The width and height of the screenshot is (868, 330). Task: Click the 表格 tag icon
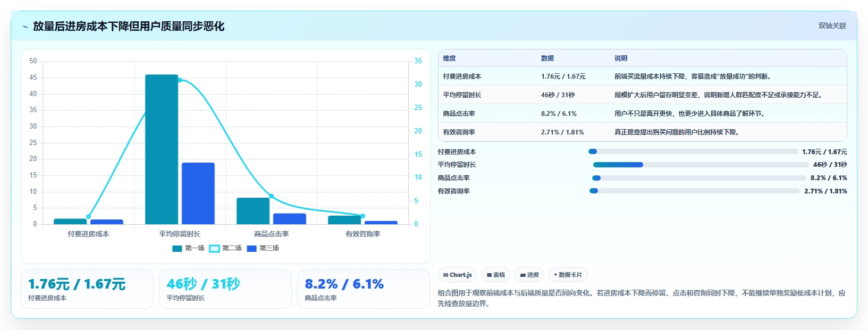pyautogui.click(x=489, y=275)
